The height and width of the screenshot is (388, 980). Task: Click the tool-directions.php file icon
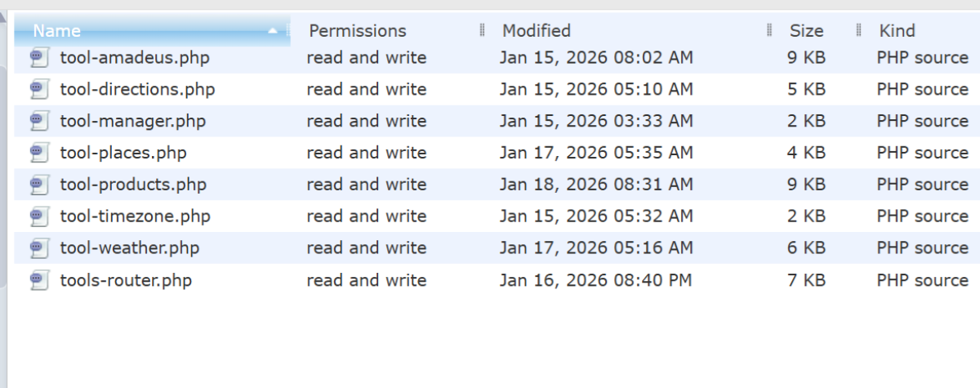point(38,89)
